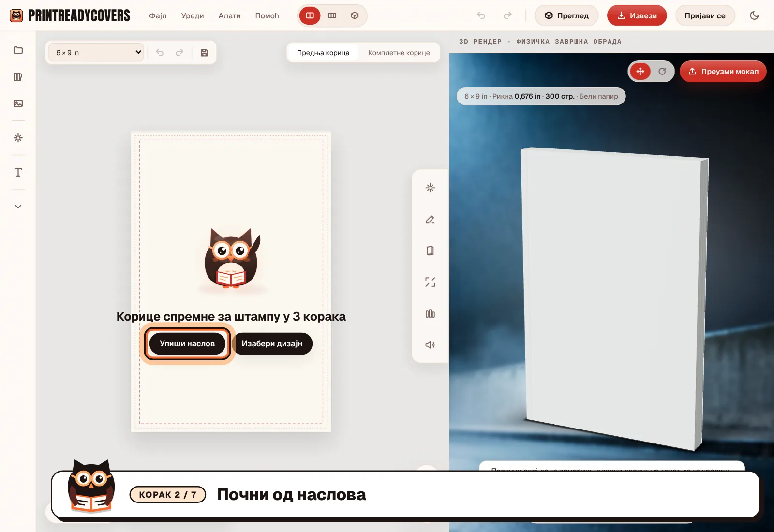
Task: Click the book page icon in side panel
Action: coord(430,251)
